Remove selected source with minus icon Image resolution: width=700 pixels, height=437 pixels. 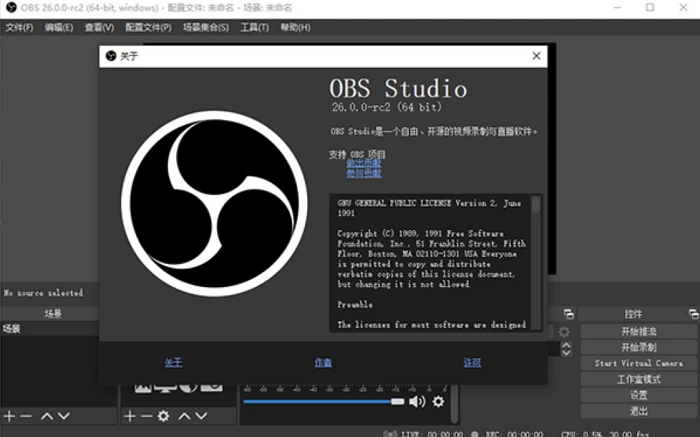pyautogui.click(x=146, y=416)
